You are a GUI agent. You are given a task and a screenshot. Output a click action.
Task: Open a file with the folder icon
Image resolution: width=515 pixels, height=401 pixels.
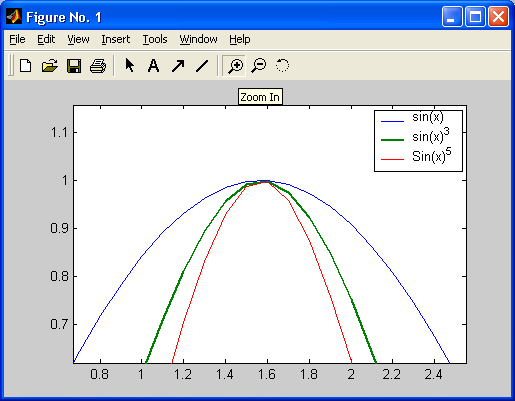click(x=50, y=66)
